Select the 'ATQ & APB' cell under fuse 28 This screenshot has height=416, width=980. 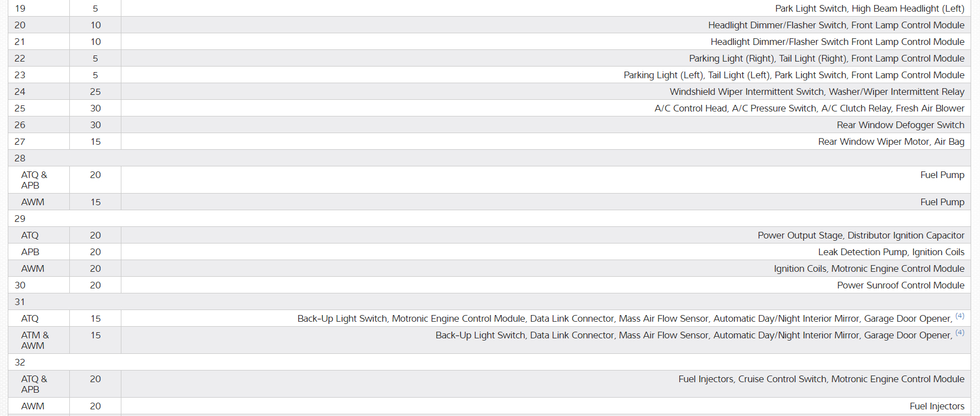(34, 180)
